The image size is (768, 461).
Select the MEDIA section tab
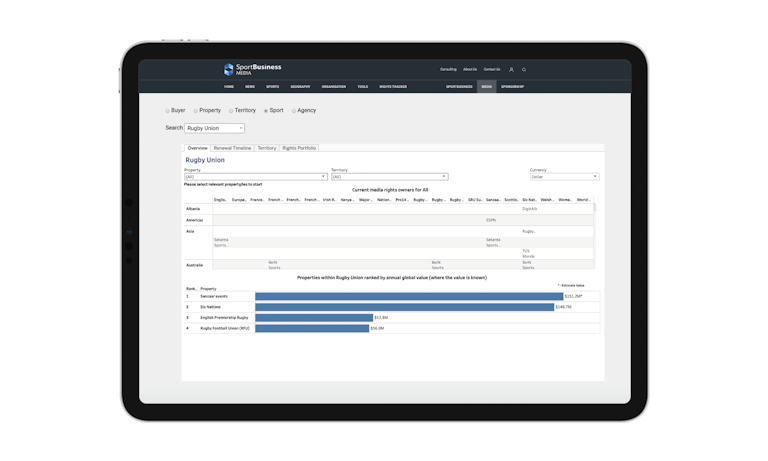(486, 87)
